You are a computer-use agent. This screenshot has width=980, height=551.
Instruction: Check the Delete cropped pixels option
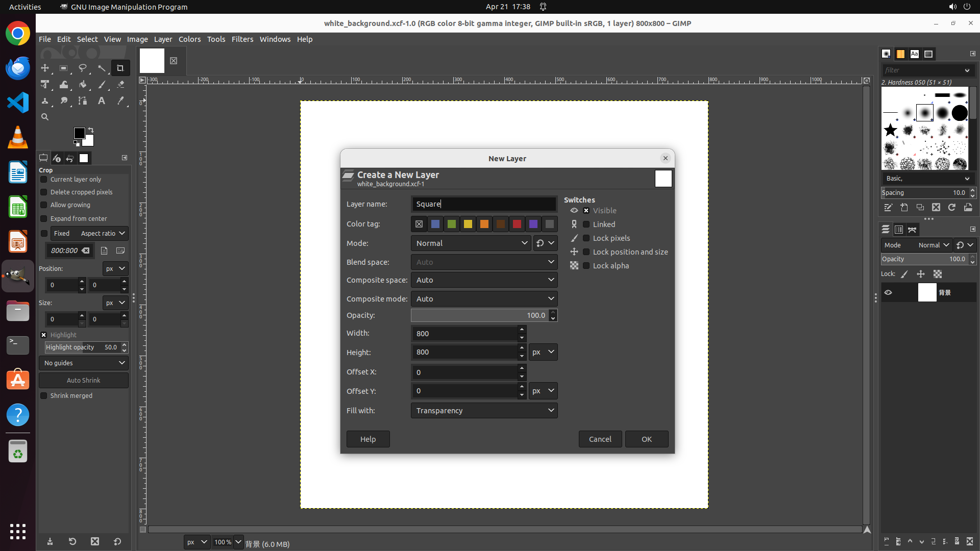pyautogui.click(x=44, y=192)
